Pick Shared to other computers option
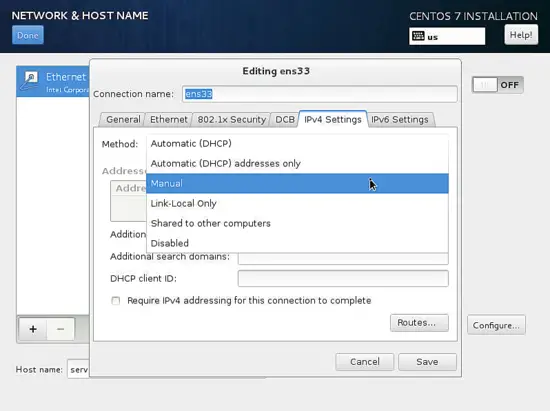The image size is (550, 411). coord(297,223)
